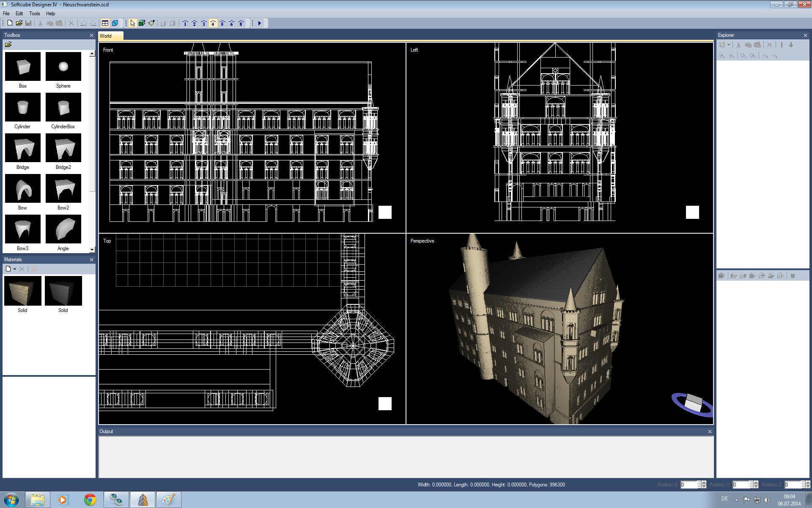Viewport: 812px width, 508px height.
Task: Toggle four-viewport layout button
Action: [105, 23]
